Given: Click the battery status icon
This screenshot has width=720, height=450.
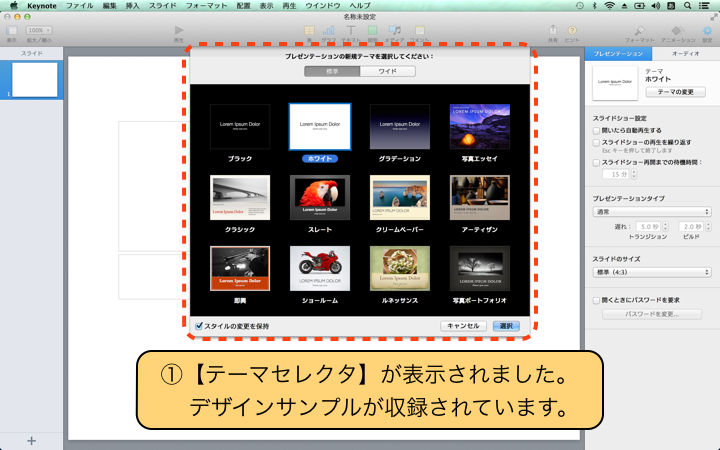Looking at the screenshot, I should click(639, 6).
